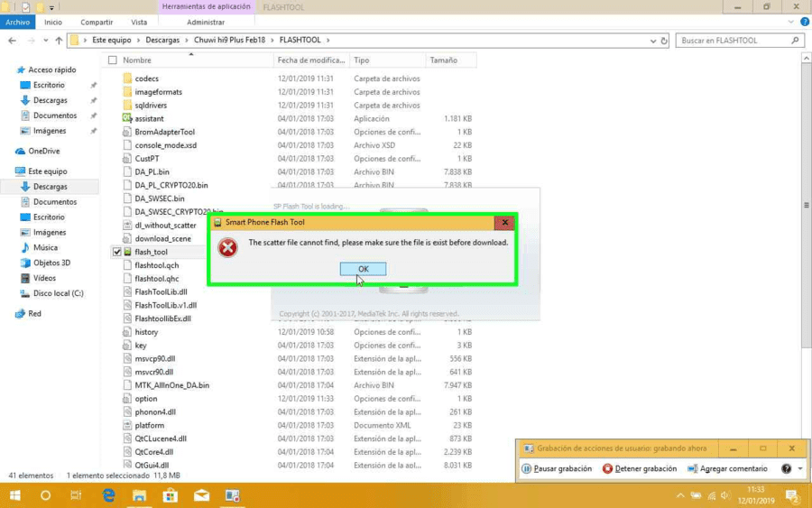Select the assistant application icon
The image size is (812, 508).
point(127,118)
